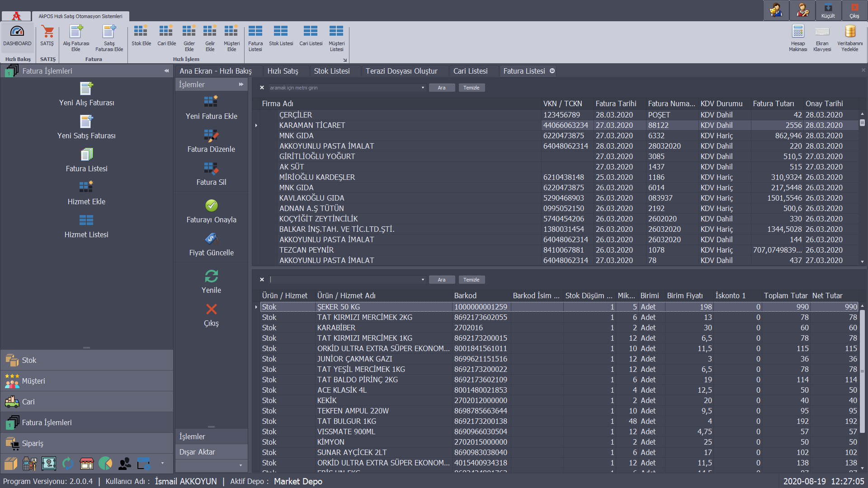868x488 pixels.
Task: Click the Yenile refresh icon
Action: [211, 276]
